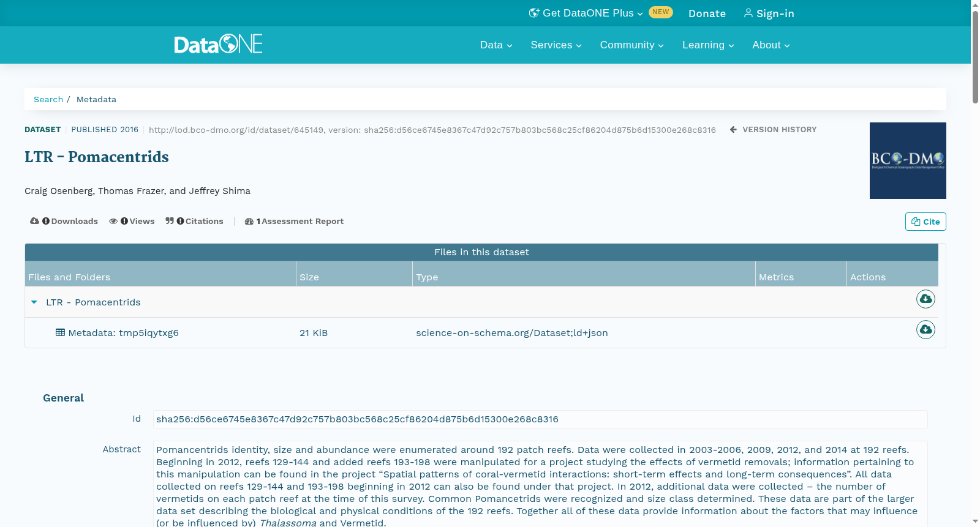This screenshot has width=980, height=527.
Task: Go to Search breadcrumb
Action: coord(48,99)
